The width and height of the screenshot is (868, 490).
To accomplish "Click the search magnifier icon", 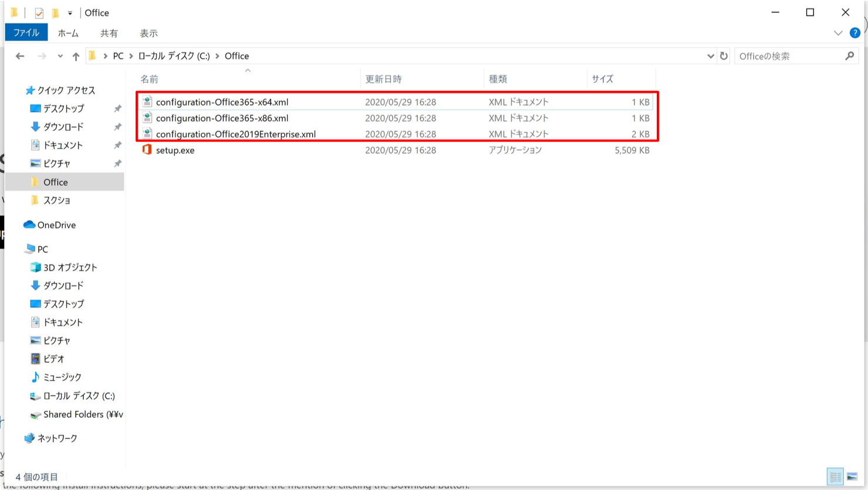I will point(850,56).
